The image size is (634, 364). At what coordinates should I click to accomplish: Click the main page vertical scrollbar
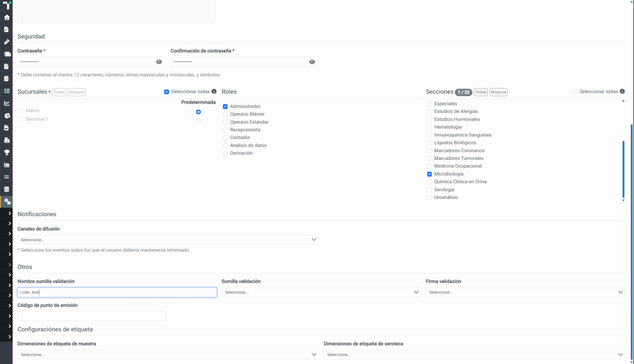(x=632, y=241)
